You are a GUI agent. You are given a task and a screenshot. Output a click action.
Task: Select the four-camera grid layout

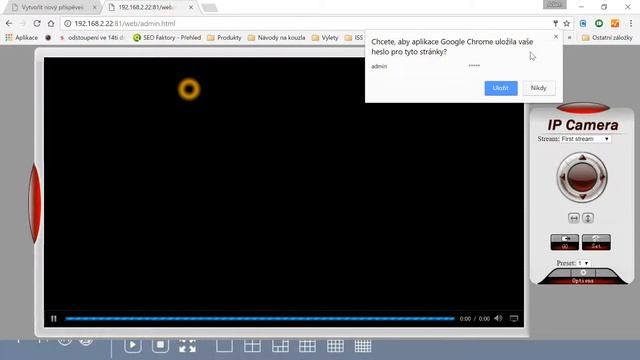pos(252,346)
